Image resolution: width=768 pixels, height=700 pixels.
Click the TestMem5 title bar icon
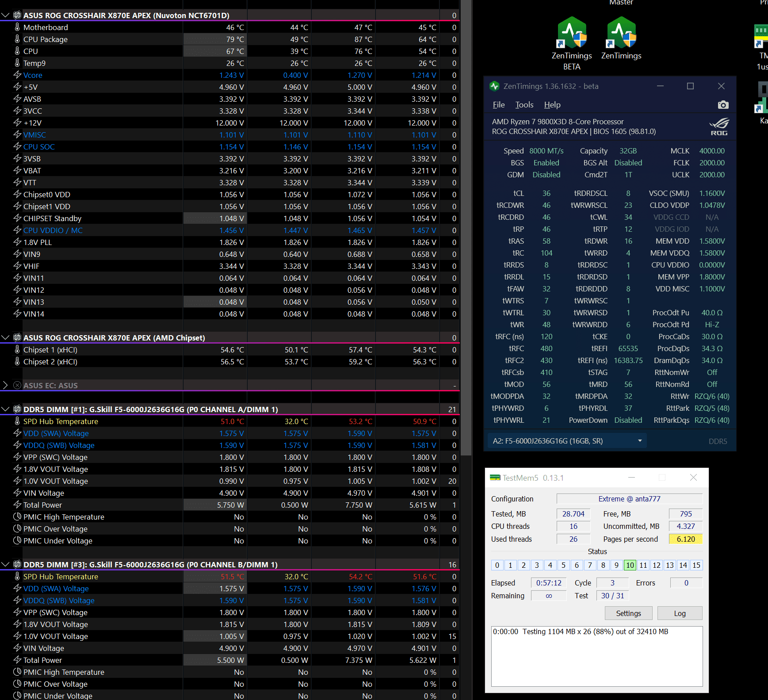click(x=495, y=478)
